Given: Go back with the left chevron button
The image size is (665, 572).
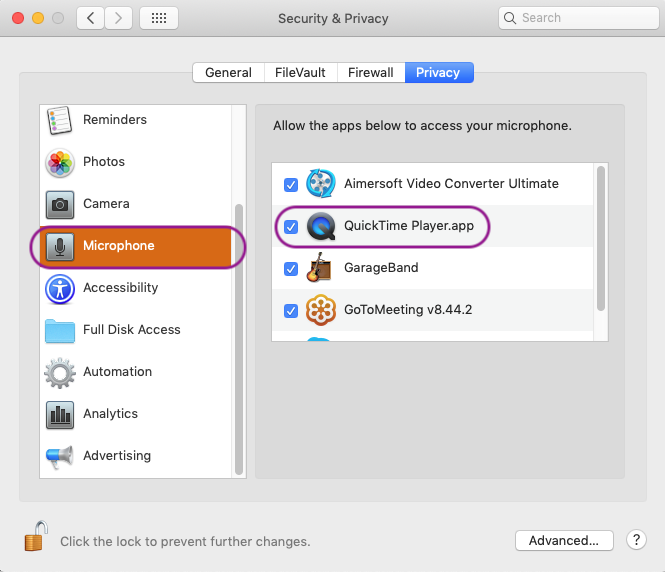Looking at the screenshot, I should tap(90, 18).
